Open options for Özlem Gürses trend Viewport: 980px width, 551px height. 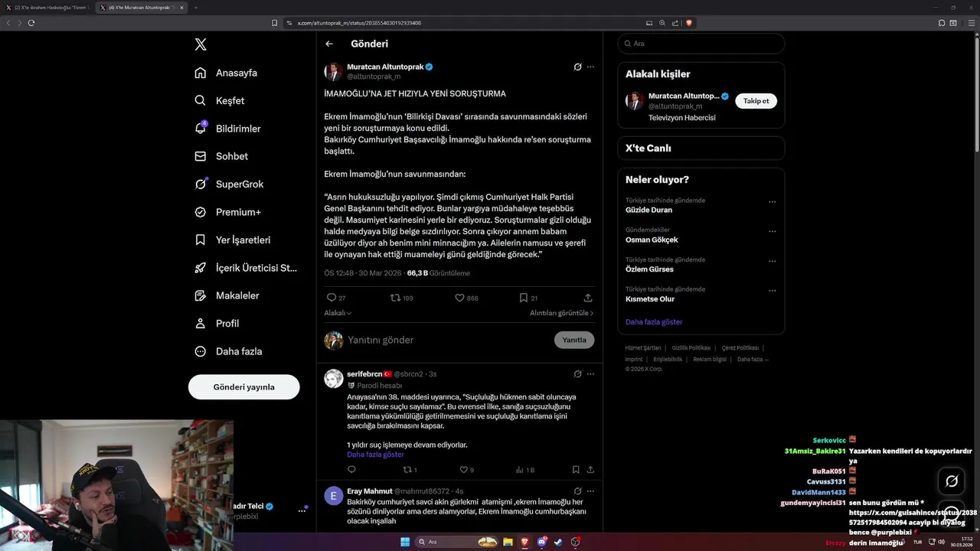coord(772,261)
